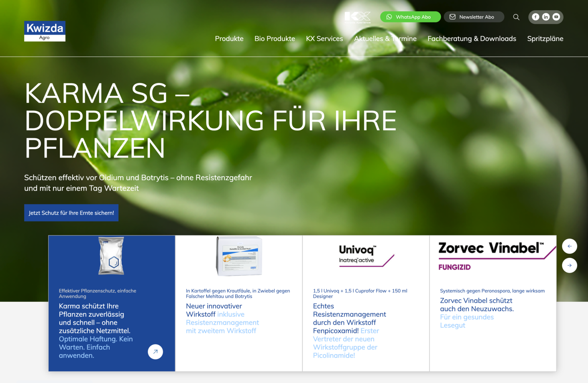The image size is (588, 383).
Task: Open the Facebook page icon
Action: tap(535, 17)
